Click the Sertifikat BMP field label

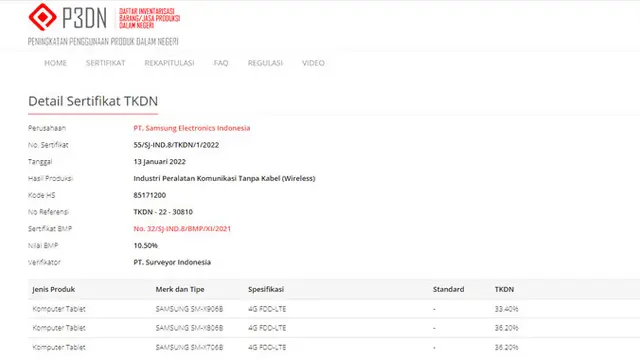[x=50, y=229]
